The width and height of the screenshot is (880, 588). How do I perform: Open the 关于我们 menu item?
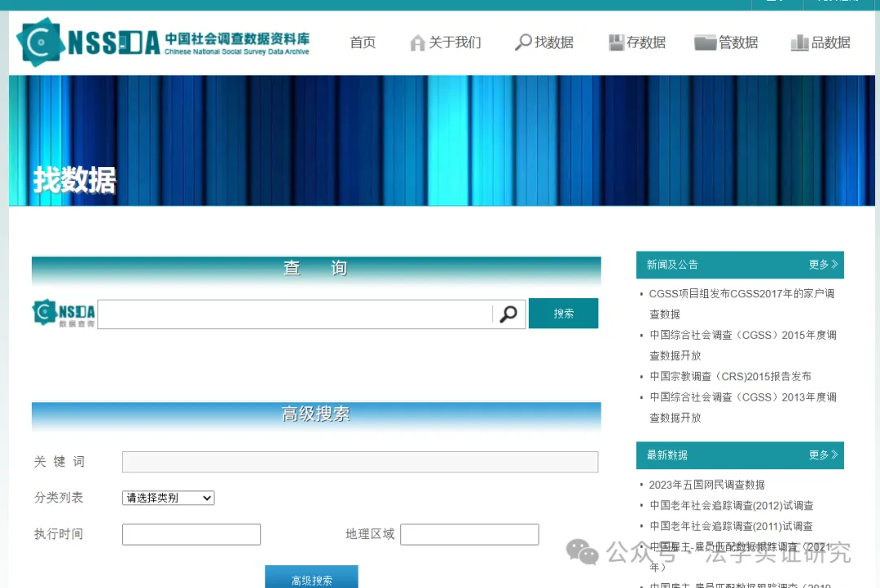[x=455, y=42]
